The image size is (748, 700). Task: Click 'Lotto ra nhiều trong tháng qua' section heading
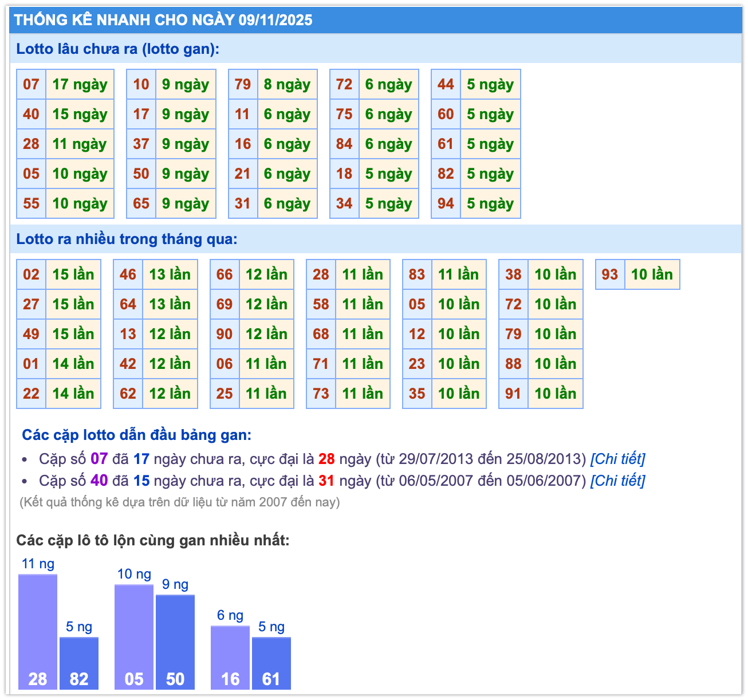pyautogui.click(x=127, y=239)
